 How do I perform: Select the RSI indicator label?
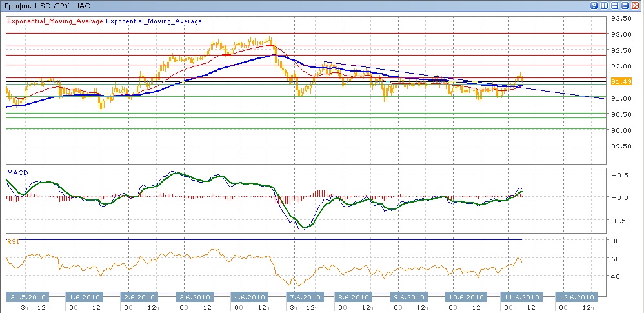tap(12, 241)
